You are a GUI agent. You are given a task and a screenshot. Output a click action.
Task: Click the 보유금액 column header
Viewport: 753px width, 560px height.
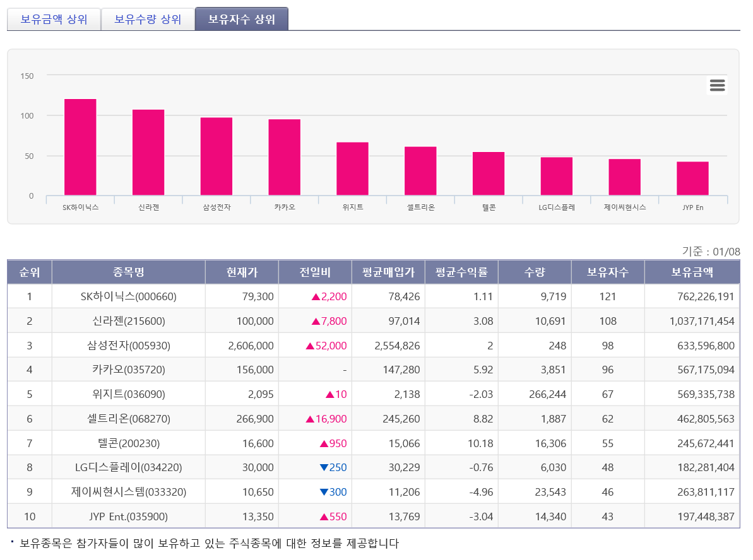692,272
